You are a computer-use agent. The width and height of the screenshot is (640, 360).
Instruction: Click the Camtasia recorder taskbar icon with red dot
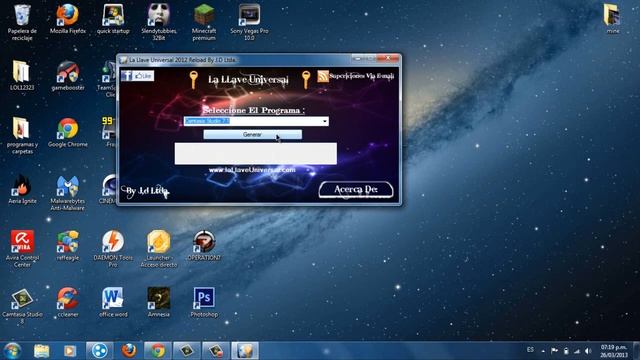tap(216, 351)
